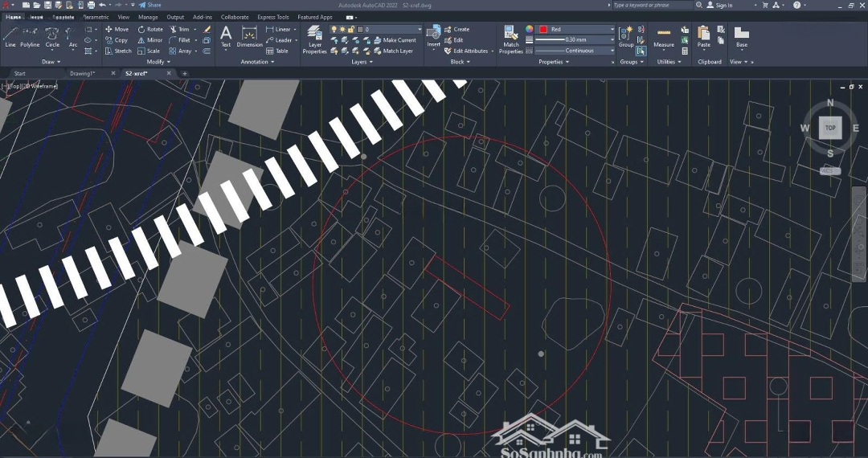Choose the Circle tool
The width and height of the screenshot is (868, 458).
pyautogui.click(x=52, y=37)
